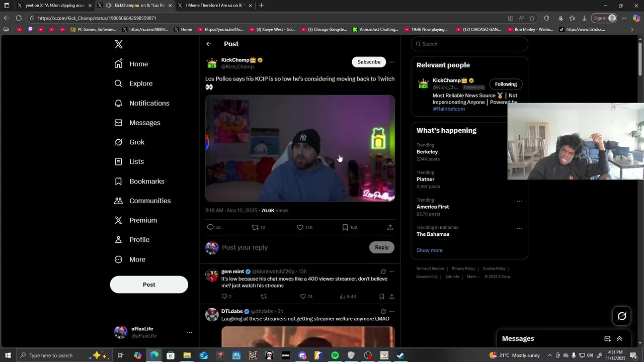Viewport: 644px width, 362px height.
Task: Share gem mint's comment
Action: [x=392, y=297]
